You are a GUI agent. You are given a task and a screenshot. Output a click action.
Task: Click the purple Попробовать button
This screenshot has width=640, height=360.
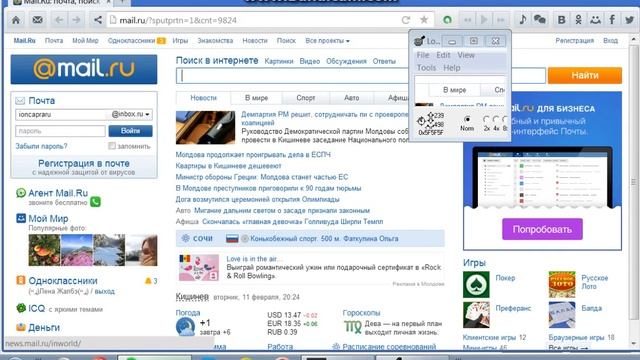(542, 229)
